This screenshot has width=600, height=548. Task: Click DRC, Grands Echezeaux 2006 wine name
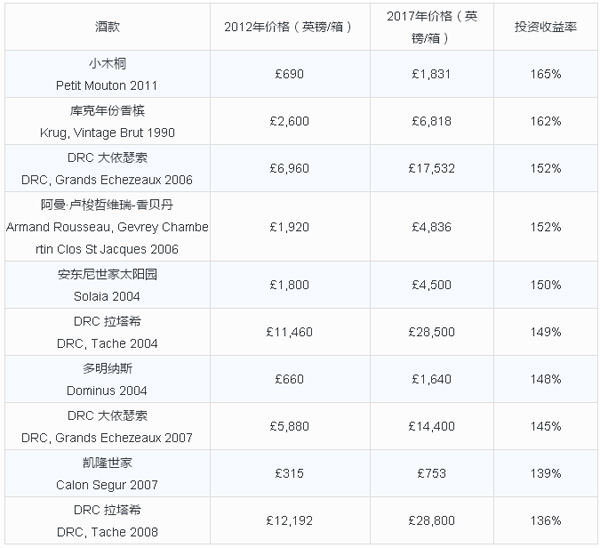[x=106, y=168]
